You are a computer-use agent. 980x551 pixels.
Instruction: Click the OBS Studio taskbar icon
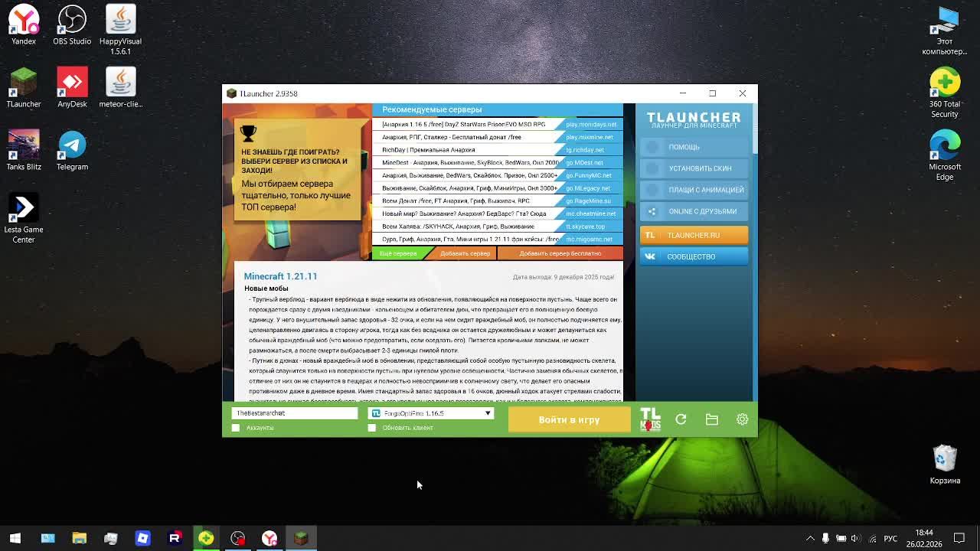[x=238, y=538]
